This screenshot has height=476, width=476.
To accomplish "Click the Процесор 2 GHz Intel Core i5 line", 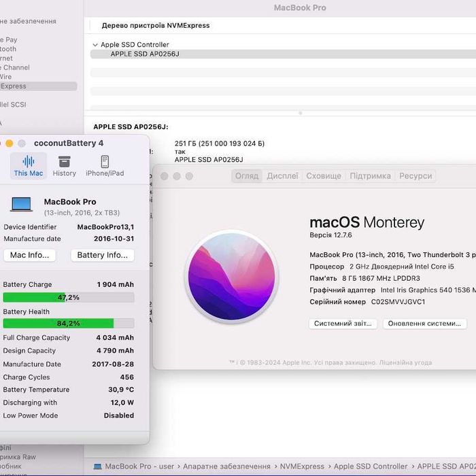I will 381,267.
